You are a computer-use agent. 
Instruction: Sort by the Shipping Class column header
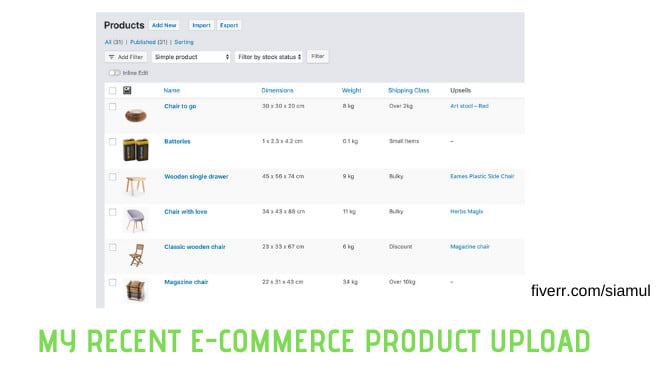[409, 91]
